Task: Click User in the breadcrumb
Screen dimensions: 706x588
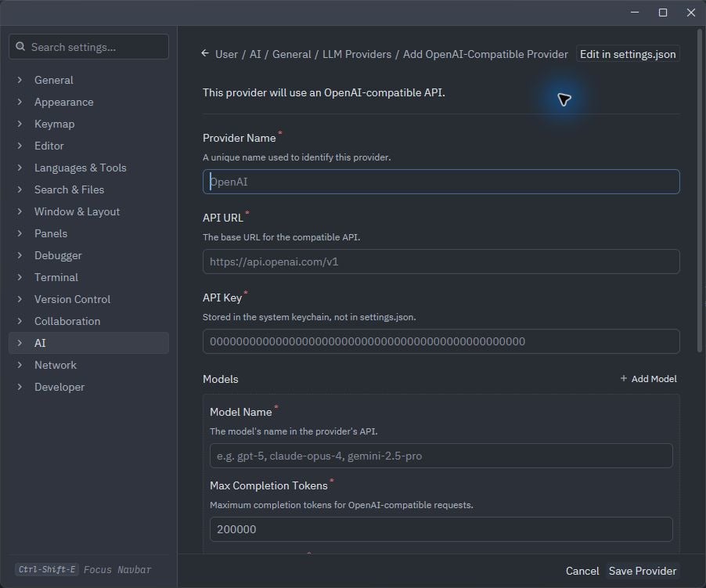Action: tap(226, 54)
